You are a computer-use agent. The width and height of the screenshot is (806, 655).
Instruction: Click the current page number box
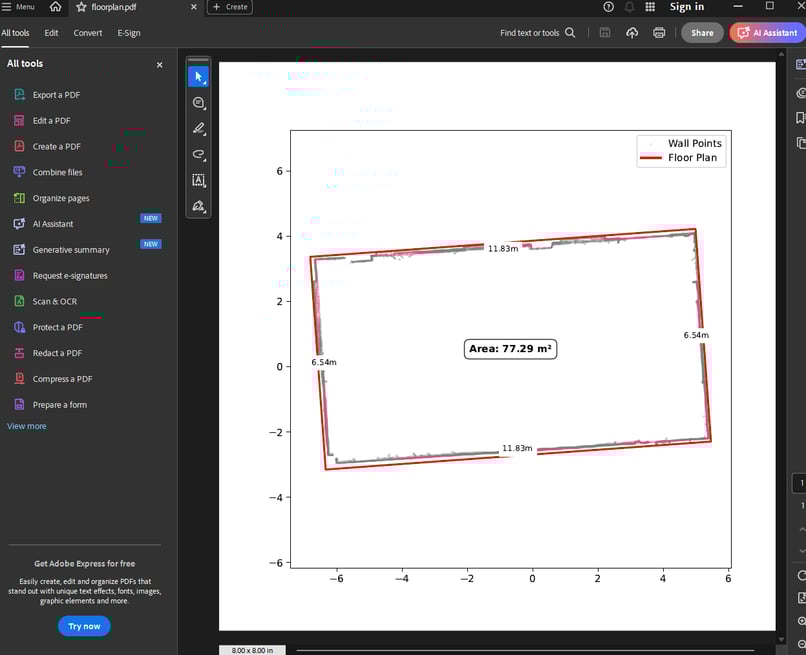[x=799, y=483]
